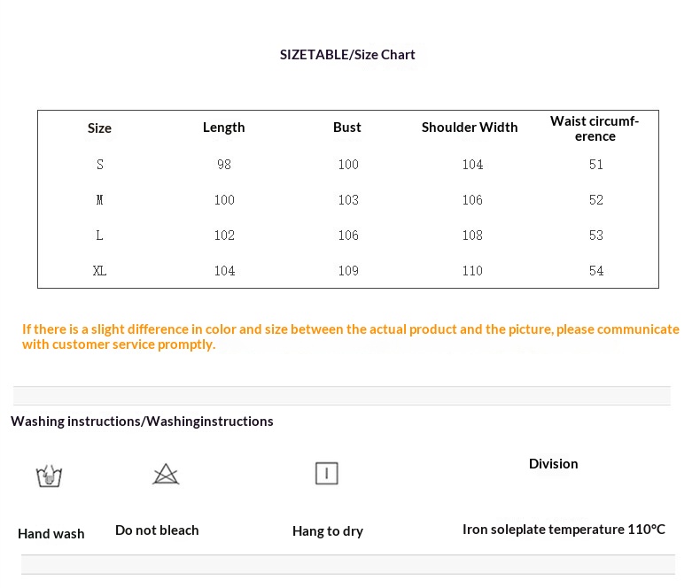Click the Division label
This screenshot has height=588, width=700.
[553, 464]
